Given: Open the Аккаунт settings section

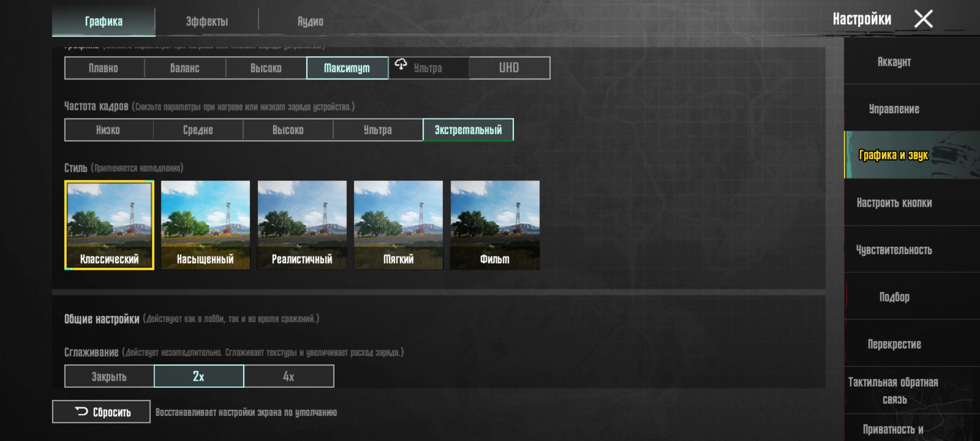Looking at the screenshot, I should coord(894,62).
